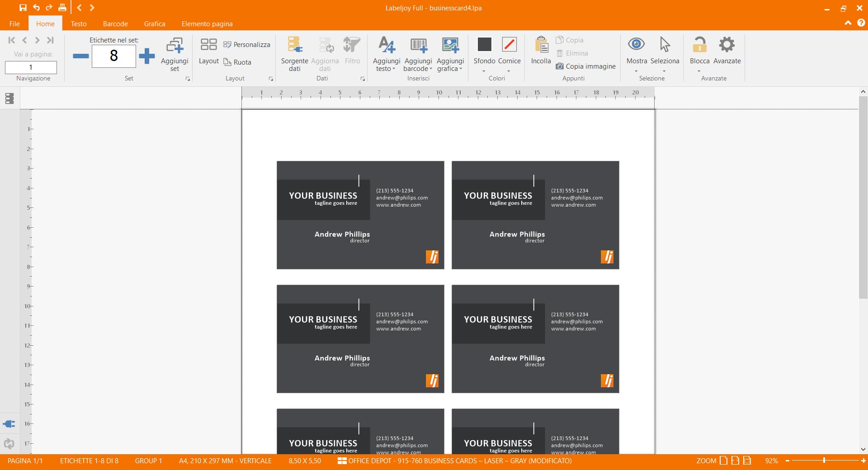Open Set group dialog launcher
Viewport: 868px width, 470px height.
click(x=188, y=79)
